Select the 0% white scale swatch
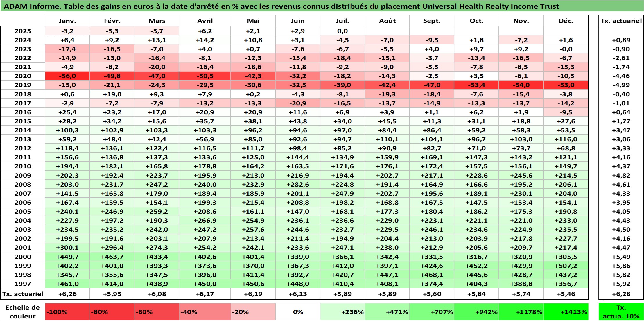The width and height of the screenshot is (644, 321). 298,312
